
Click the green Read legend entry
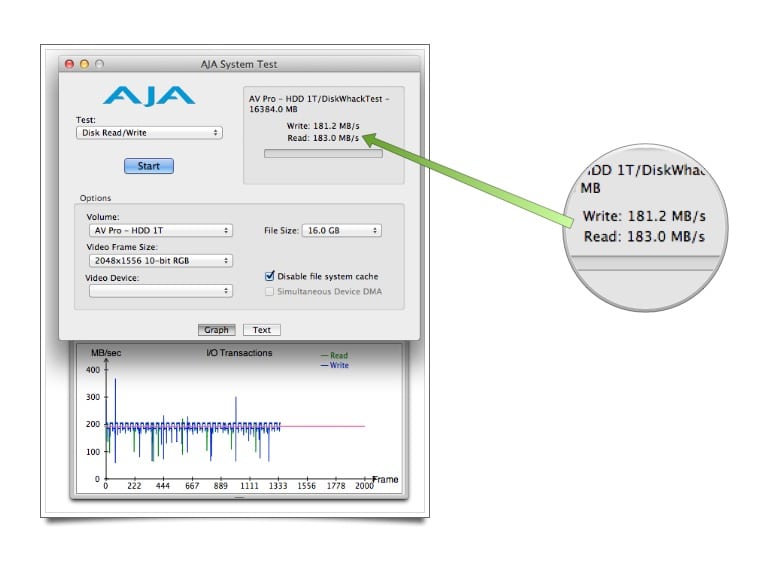[334, 355]
